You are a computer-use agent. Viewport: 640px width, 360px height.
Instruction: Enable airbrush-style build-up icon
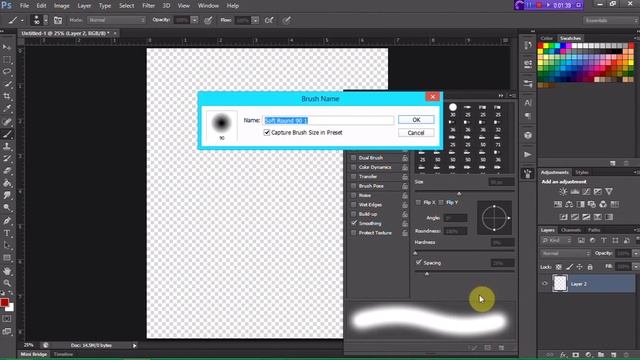[x=269, y=20]
